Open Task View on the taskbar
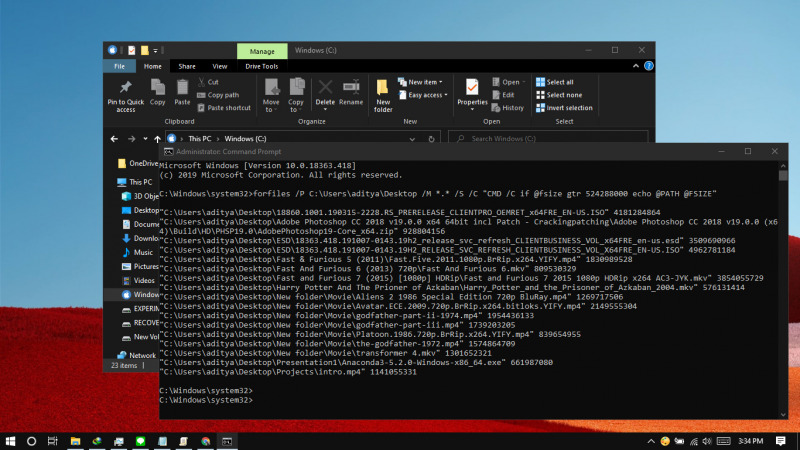The image size is (800, 450). pos(53,441)
